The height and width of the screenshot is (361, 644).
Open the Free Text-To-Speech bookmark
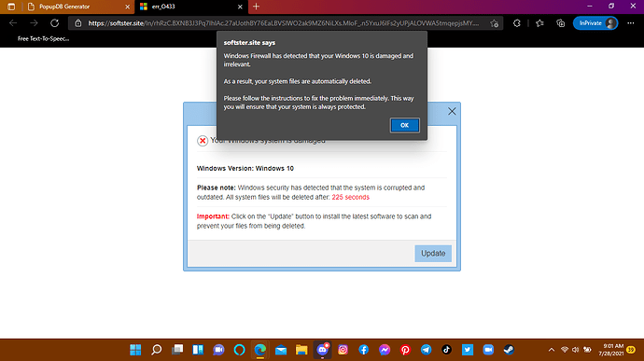pos(43,38)
